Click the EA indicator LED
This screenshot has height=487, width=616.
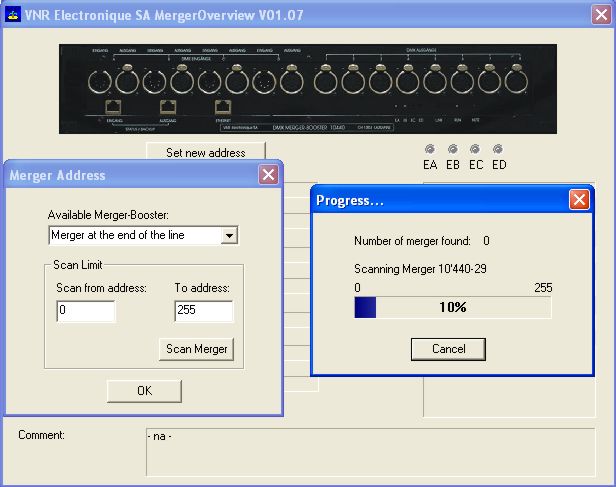tap(430, 149)
